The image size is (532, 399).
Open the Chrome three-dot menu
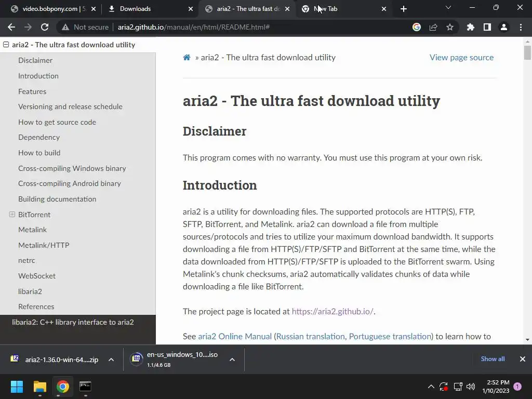pos(521,27)
